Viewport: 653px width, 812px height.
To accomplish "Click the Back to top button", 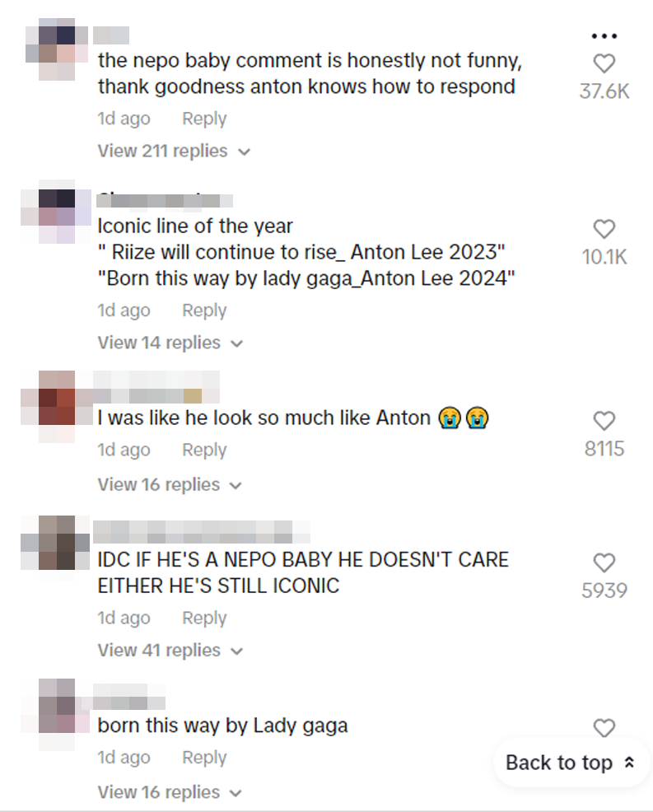I will [x=571, y=763].
